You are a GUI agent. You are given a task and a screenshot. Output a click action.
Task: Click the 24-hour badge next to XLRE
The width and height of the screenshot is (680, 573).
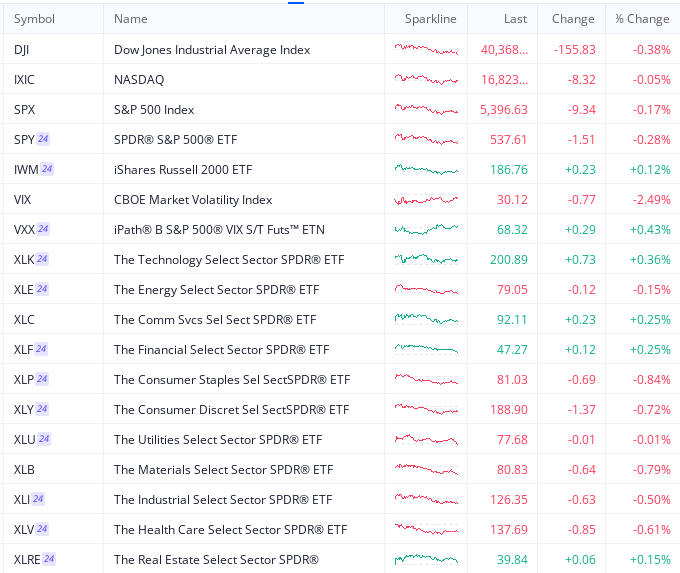click(x=49, y=559)
